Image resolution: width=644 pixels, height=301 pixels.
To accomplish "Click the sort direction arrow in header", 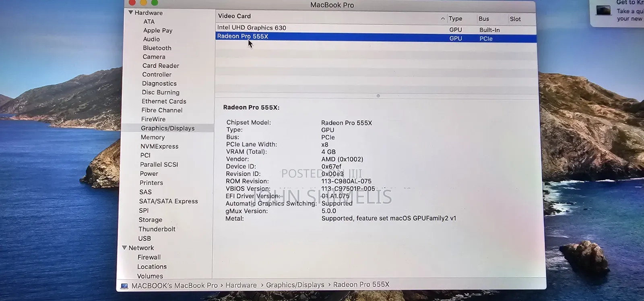I will click(443, 19).
